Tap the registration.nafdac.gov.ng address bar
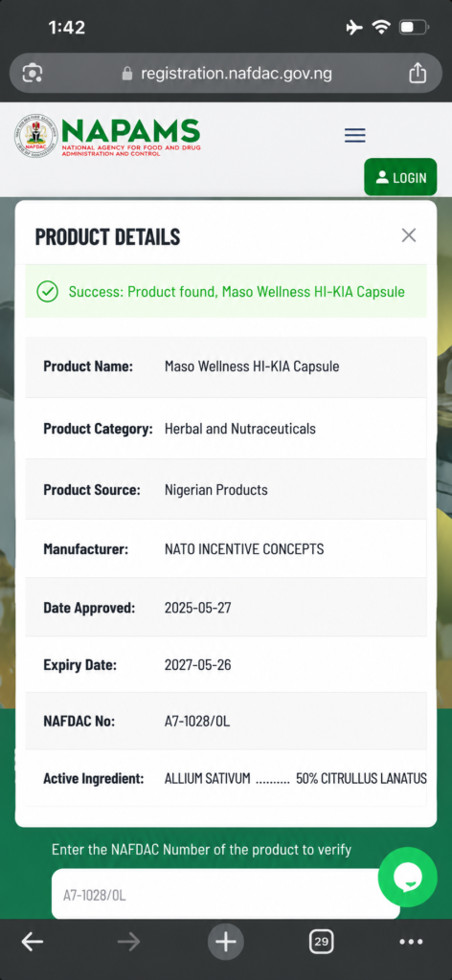This screenshot has width=452, height=980. coord(226,74)
